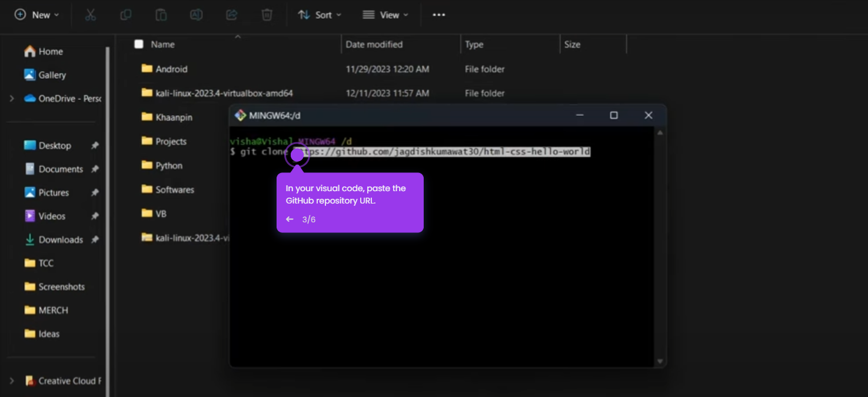
Task: Click the Delete icon in the toolbar
Action: click(x=267, y=15)
